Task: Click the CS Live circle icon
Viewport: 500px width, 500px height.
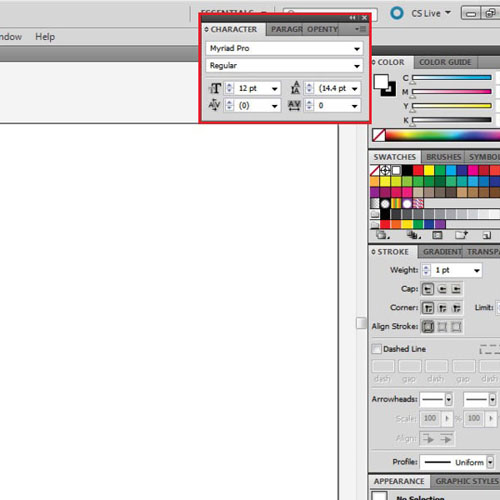Action: 397,13
